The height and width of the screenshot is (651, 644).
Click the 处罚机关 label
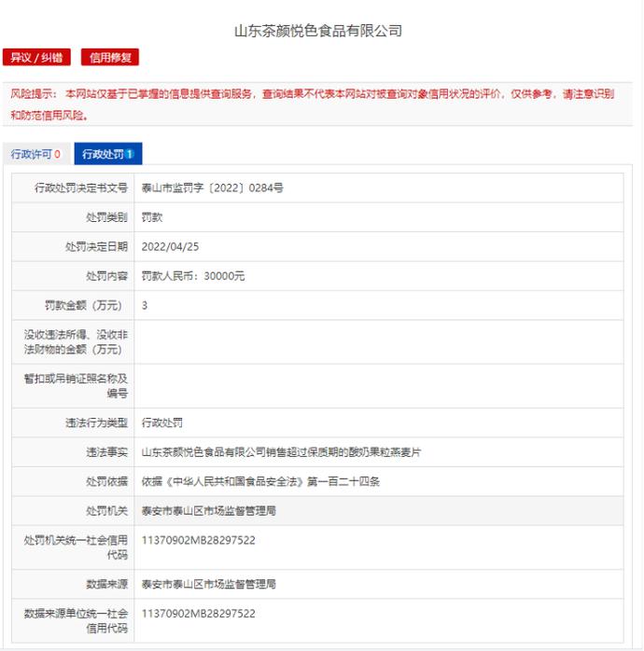106,511
